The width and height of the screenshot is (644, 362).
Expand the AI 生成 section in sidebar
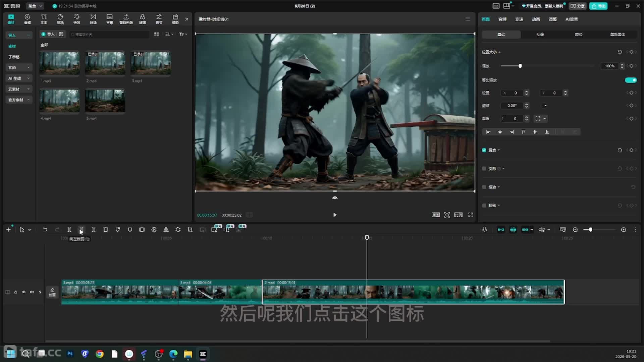point(19,78)
